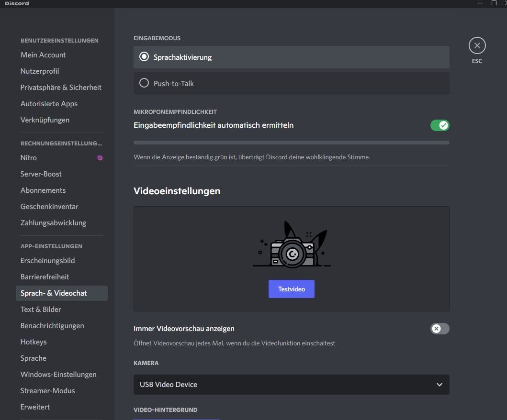
Task: Click the 'Öffnet Videovorschau jedes Mal' description
Action: pyautogui.click(x=235, y=343)
